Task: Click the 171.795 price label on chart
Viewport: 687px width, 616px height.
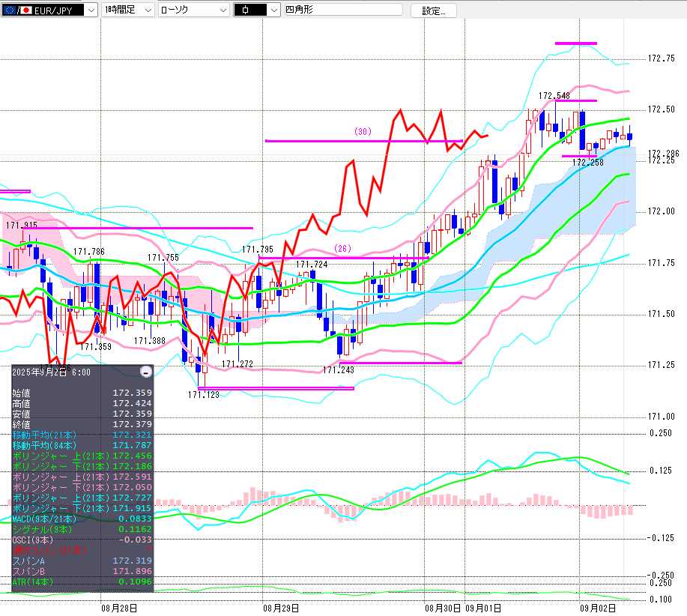Action: coord(258,250)
